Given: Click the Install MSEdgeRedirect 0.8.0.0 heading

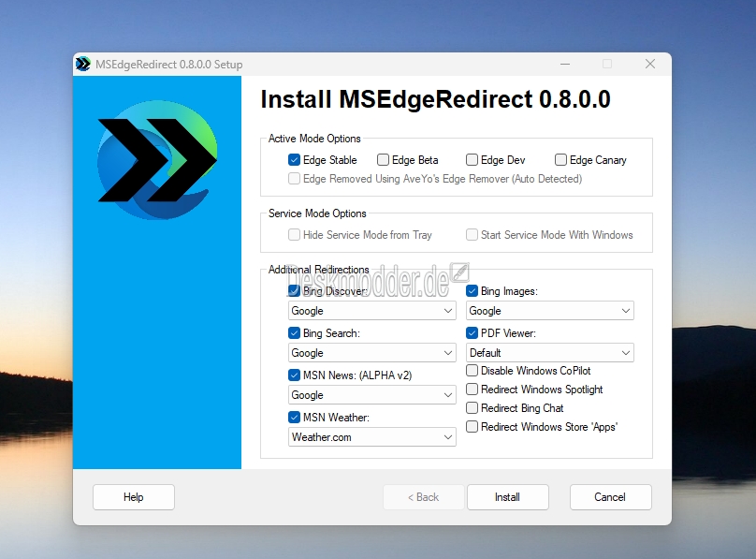Looking at the screenshot, I should point(435,99).
